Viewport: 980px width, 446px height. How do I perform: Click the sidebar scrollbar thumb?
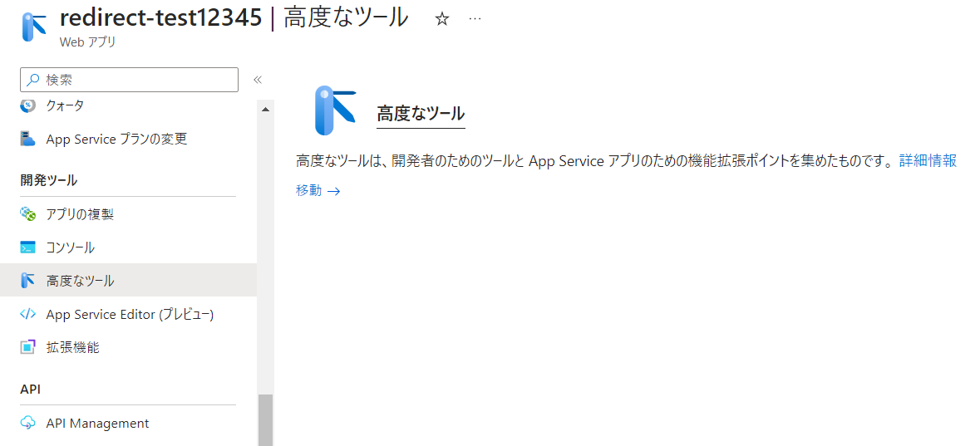point(266,419)
